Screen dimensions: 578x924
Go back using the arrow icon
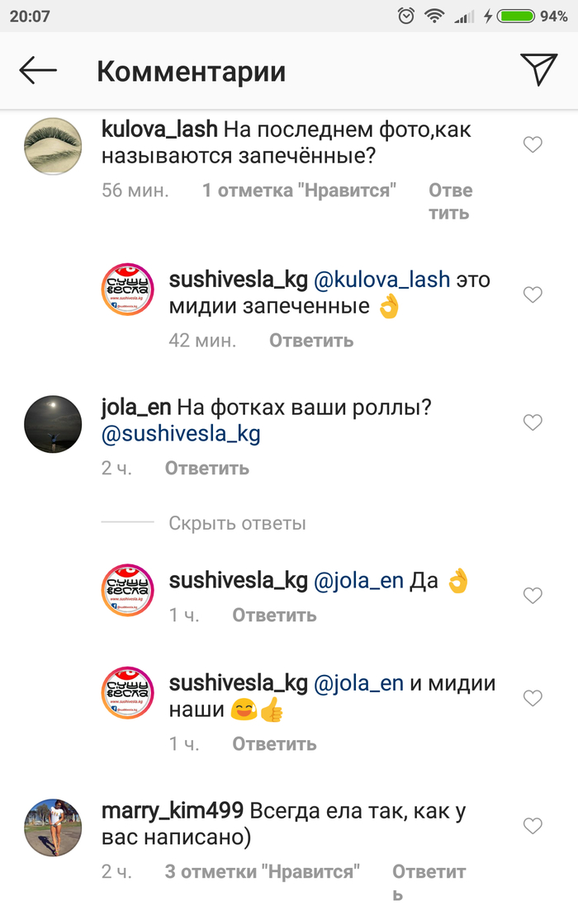tap(38, 71)
